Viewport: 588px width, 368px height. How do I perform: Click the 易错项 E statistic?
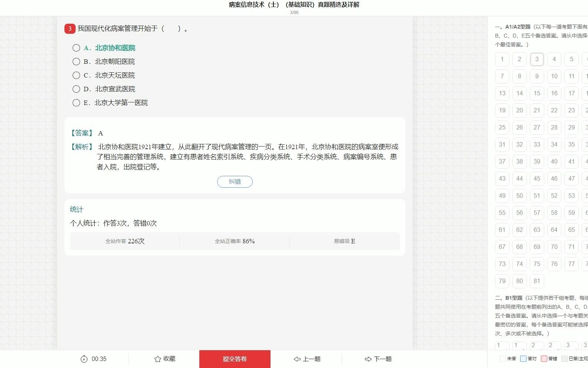[345, 241]
